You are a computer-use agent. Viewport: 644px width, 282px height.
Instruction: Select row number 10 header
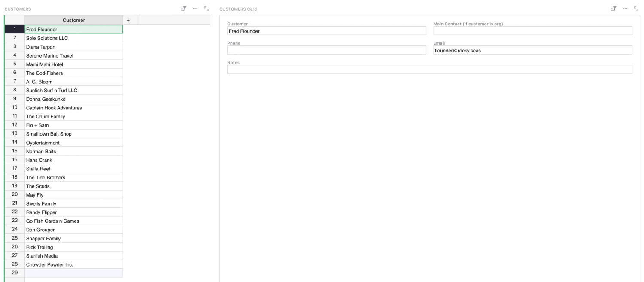pos(15,108)
